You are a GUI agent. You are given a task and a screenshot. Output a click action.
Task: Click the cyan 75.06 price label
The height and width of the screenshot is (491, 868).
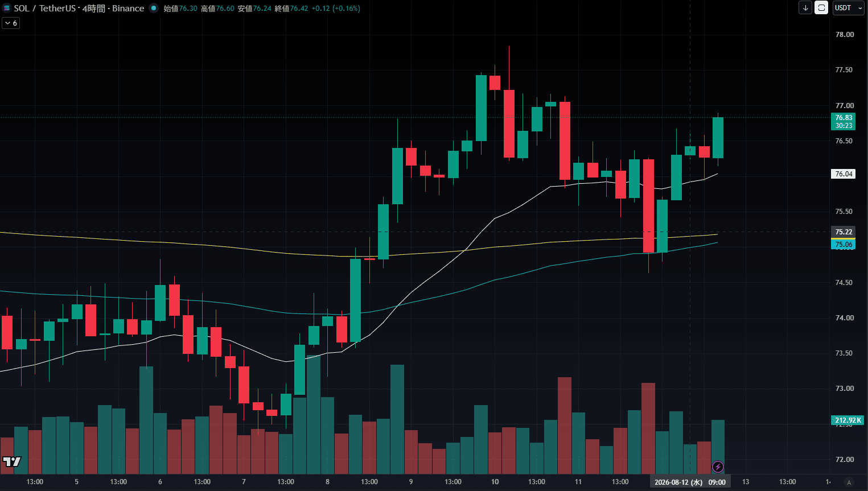pos(844,245)
